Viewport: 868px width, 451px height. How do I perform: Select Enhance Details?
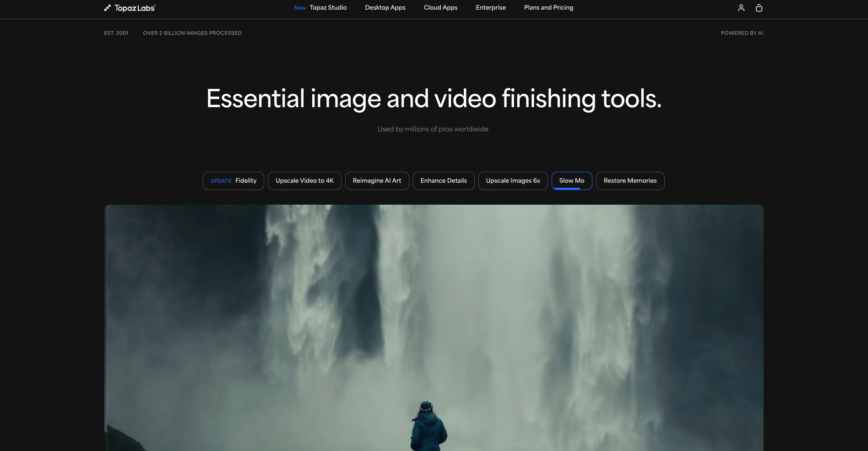pos(443,180)
